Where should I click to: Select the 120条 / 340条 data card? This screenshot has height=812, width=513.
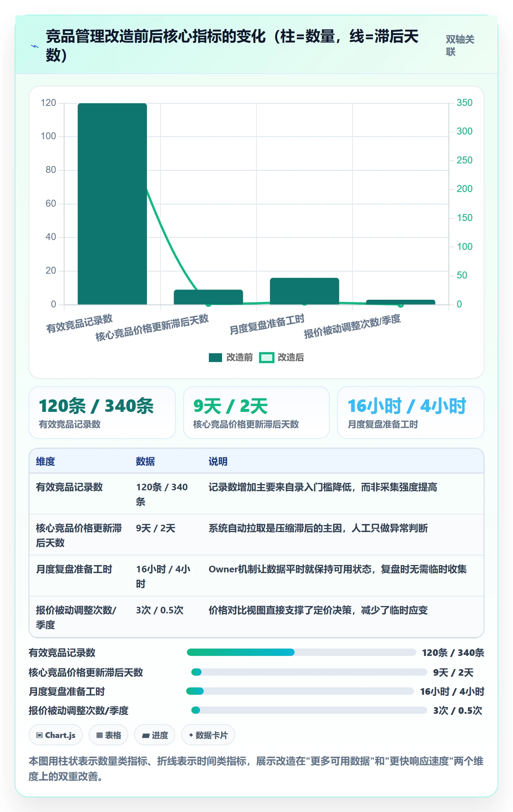102,413
